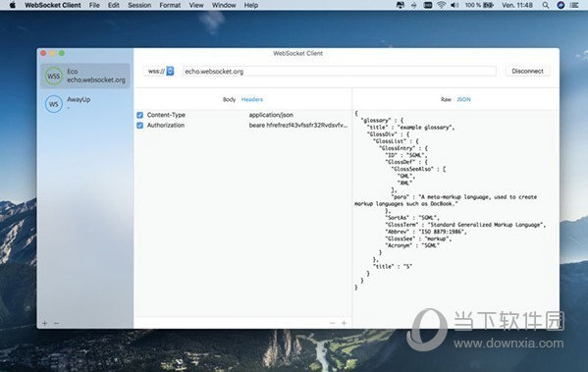Click the beare token header value

[298, 126]
